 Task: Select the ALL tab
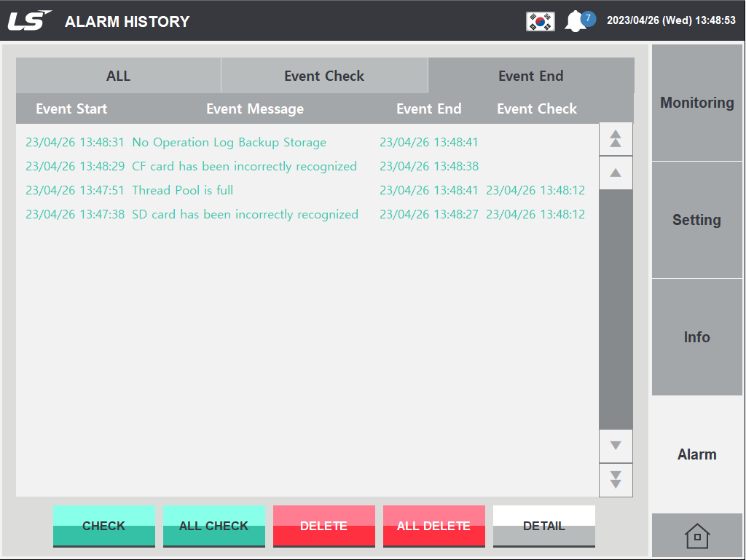119,76
